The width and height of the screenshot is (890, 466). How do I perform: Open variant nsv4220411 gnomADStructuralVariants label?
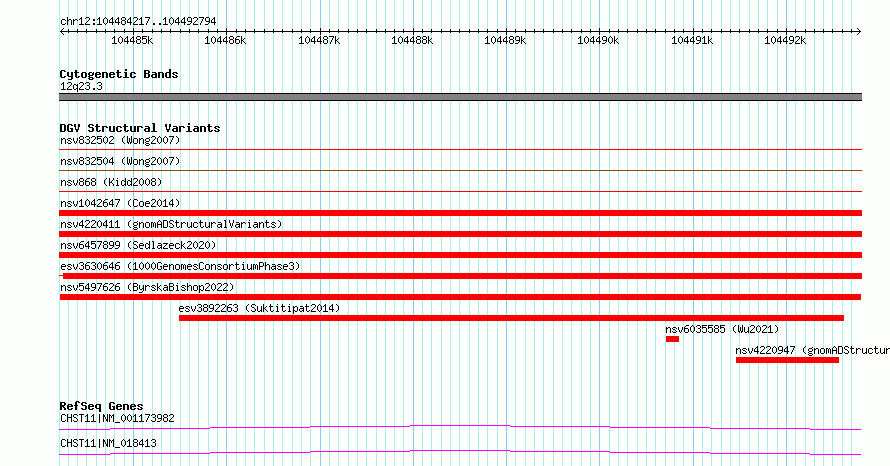point(171,224)
